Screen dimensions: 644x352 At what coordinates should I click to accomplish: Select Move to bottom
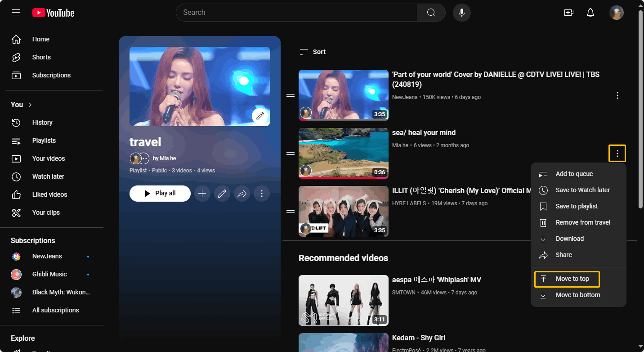coord(578,295)
